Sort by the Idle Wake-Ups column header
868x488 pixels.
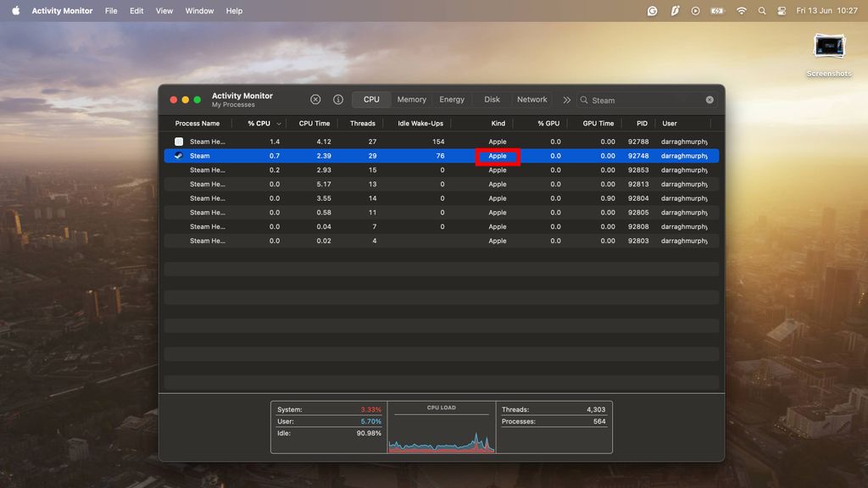(422, 123)
